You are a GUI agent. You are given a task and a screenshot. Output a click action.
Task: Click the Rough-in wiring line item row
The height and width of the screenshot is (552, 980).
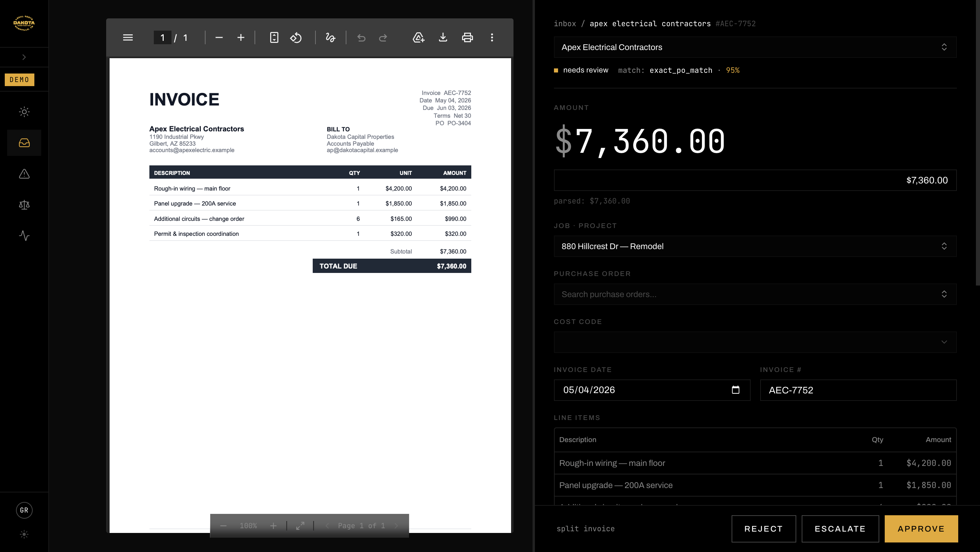[x=755, y=463]
